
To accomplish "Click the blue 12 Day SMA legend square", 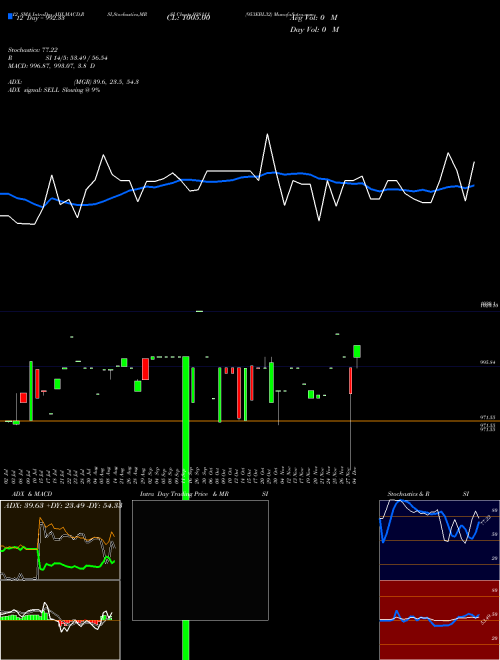I will (x=11, y=16).
